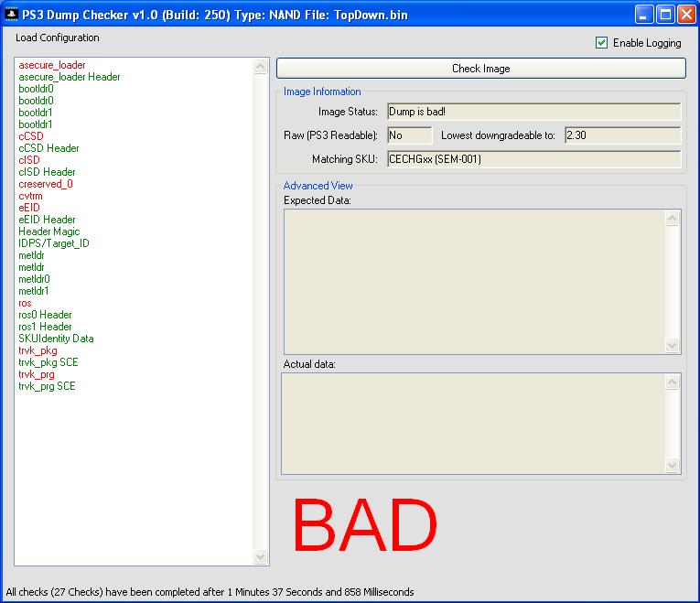
Task: Minimize the PS3 Dump Checker window
Action: 644,15
